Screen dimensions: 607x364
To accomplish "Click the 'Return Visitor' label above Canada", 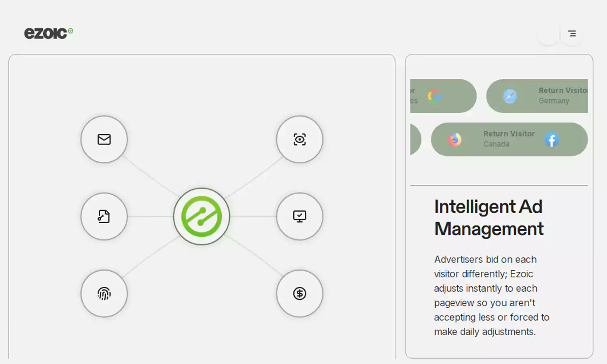I will tap(509, 134).
